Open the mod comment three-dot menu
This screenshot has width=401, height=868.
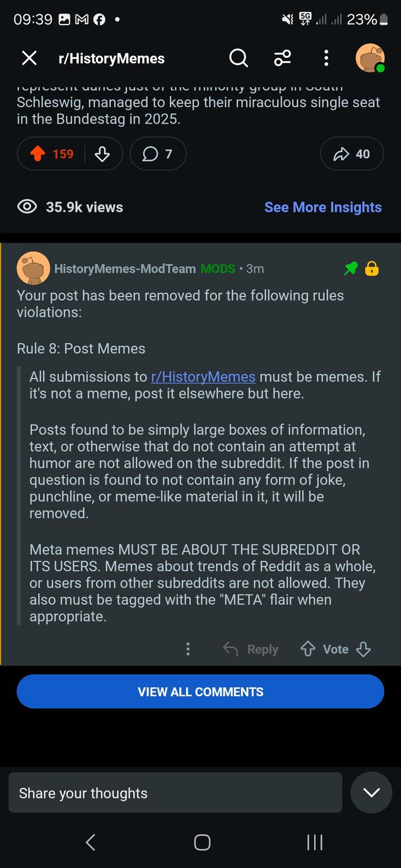pyautogui.click(x=188, y=649)
